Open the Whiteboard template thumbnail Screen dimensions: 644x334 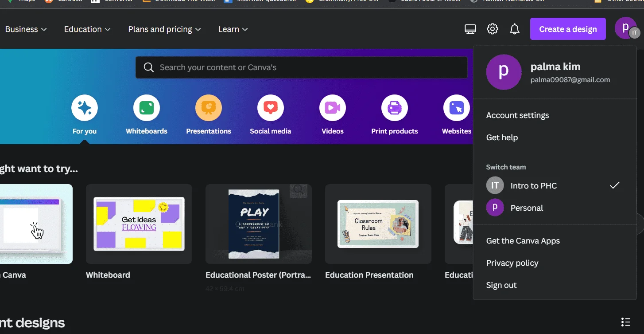[139, 224]
